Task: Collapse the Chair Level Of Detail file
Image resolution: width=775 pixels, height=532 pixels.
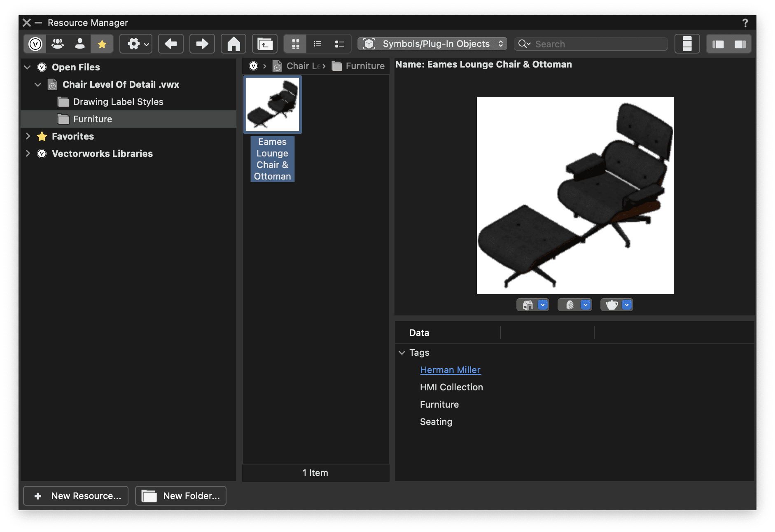Action: coord(38,84)
